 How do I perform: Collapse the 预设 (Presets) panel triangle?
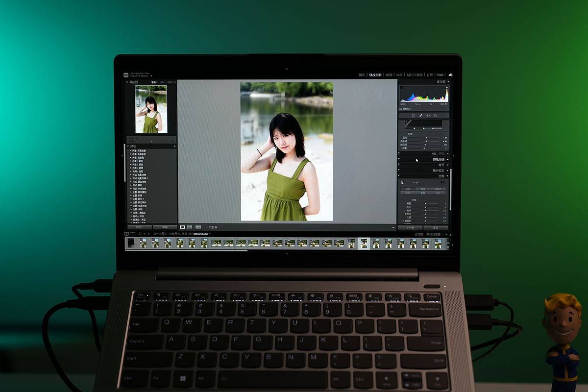point(127,147)
